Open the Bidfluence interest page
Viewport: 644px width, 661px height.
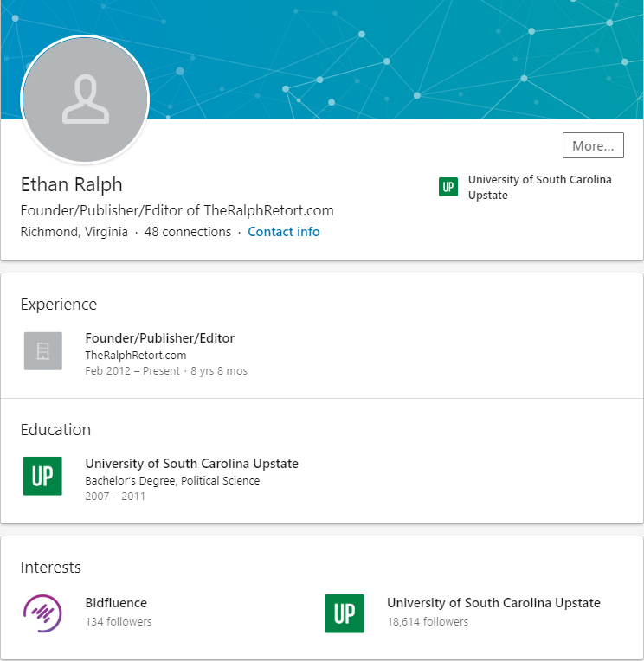[x=116, y=603]
